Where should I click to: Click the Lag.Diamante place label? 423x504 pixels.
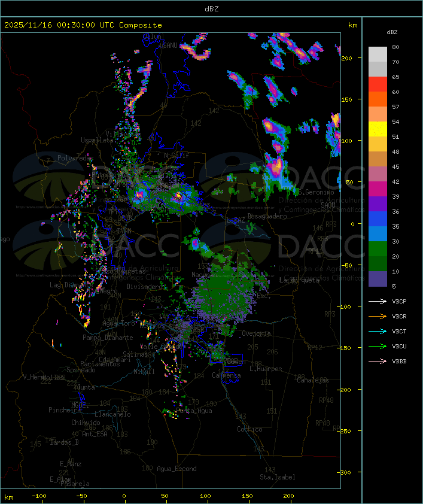click(x=71, y=285)
